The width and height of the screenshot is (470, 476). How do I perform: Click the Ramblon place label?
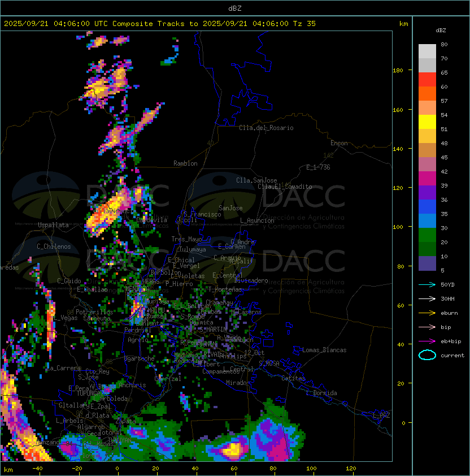coord(185,163)
